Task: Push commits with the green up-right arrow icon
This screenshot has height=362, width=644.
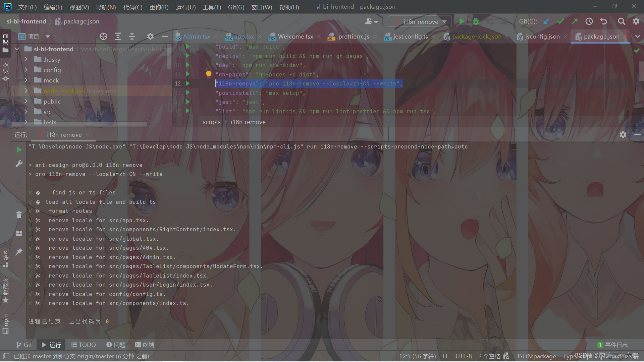Action: point(575,21)
